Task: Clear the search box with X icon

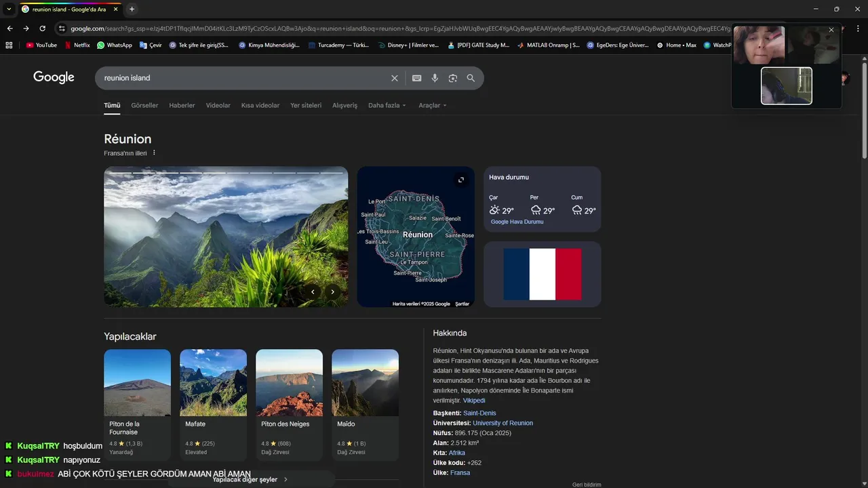Action: 395,78
